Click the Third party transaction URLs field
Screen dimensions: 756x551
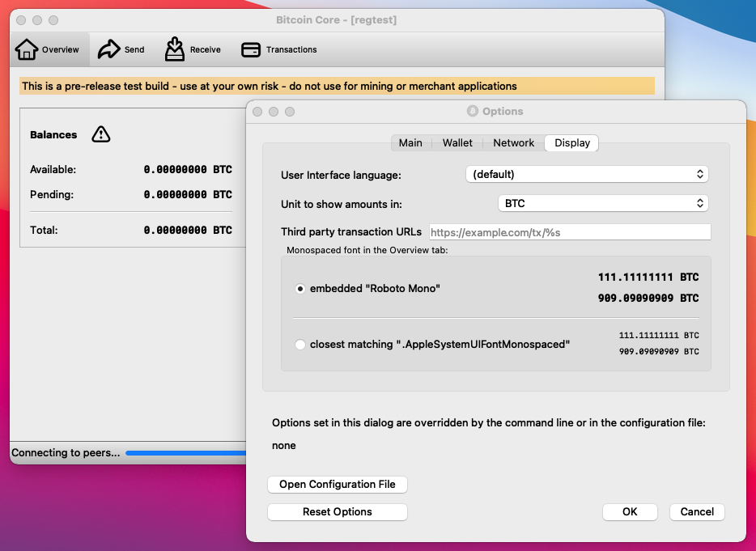click(570, 232)
